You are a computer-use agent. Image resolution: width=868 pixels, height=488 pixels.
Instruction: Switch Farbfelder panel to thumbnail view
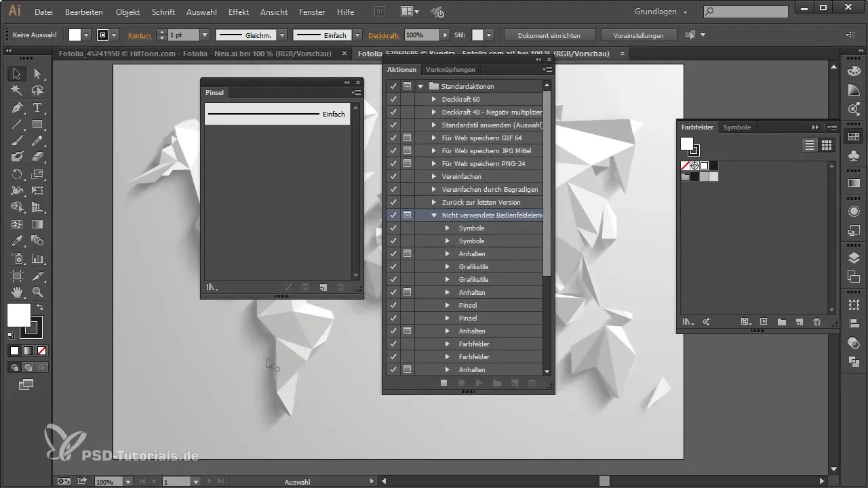827,145
